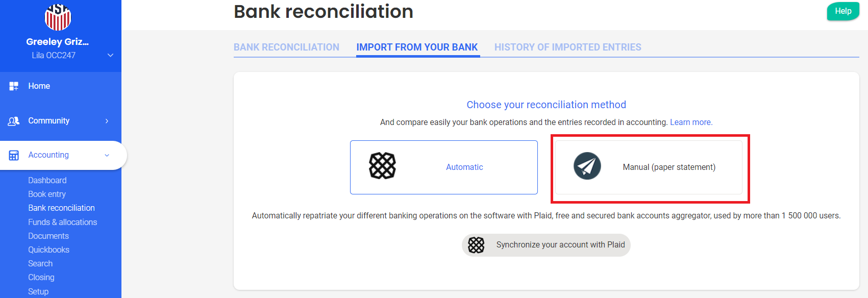Choose Manual (paper statement) method
868x298 pixels.
(668, 167)
